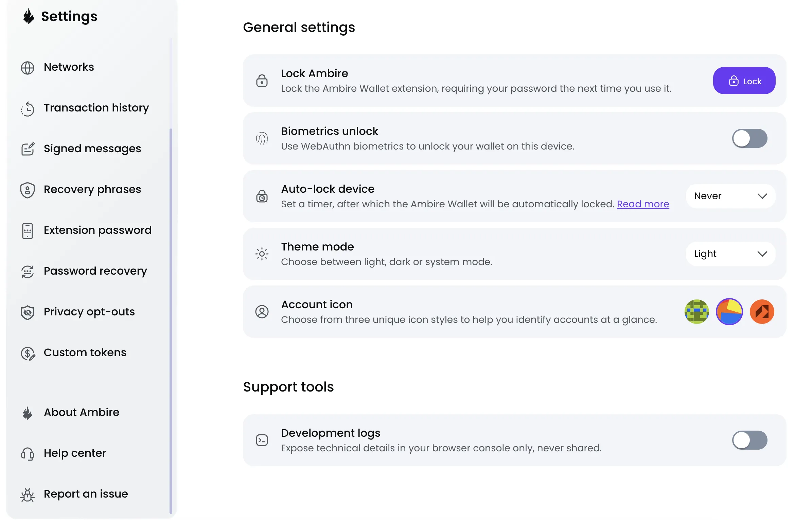Viewport: 812px width, 520px height.
Task: Navigate to Password recovery
Action: [95, 271]
